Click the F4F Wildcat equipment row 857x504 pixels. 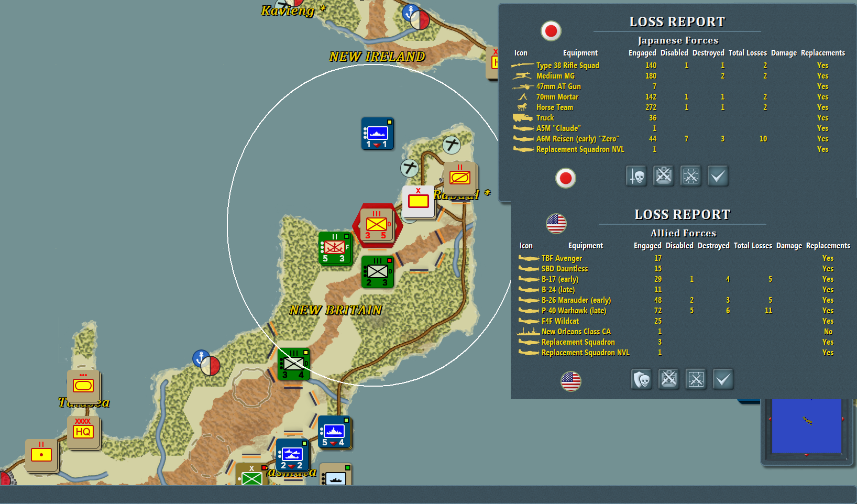[684, 321]
